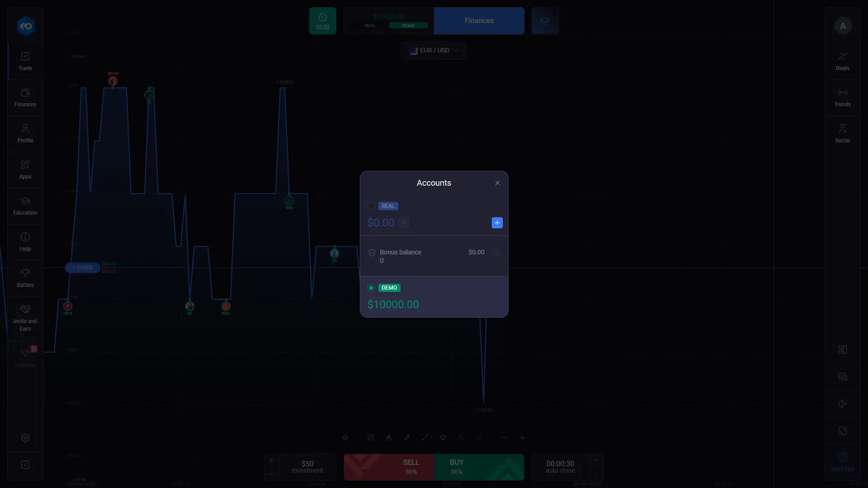Click the user avatar A
This screenshot has width=868, height=488.
click(x=843, y=26)
